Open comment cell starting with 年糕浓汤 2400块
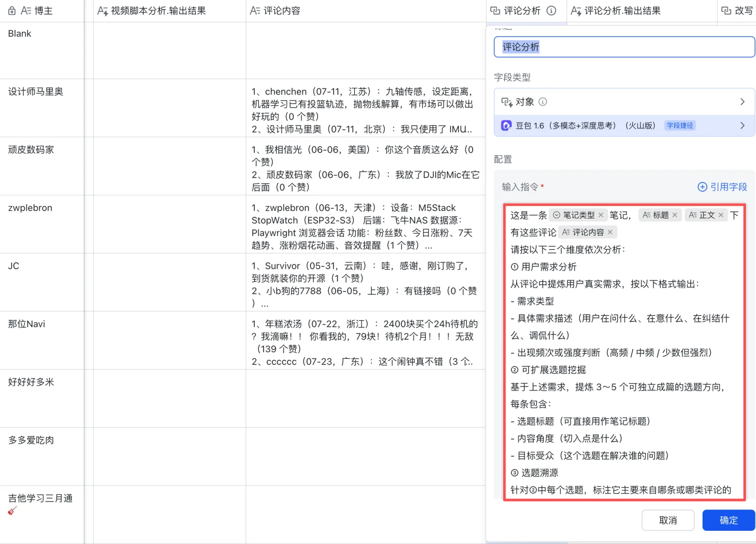The height and width of the screenshot is (544, 756). (x=366, y=340)
